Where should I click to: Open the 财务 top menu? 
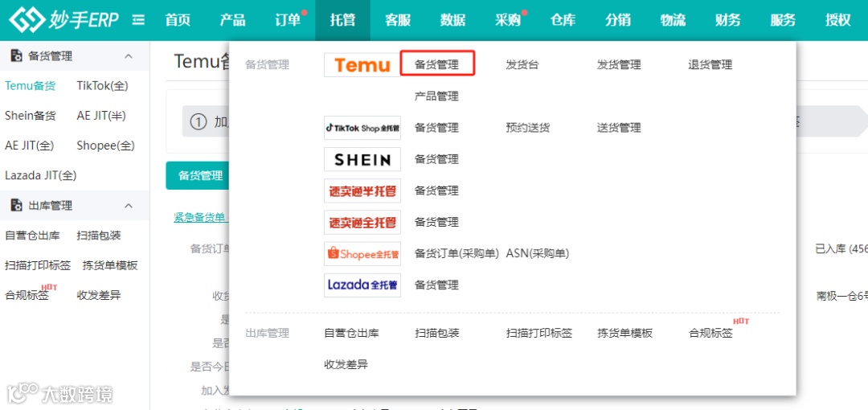pyautogui.click(x=728, y=21)
